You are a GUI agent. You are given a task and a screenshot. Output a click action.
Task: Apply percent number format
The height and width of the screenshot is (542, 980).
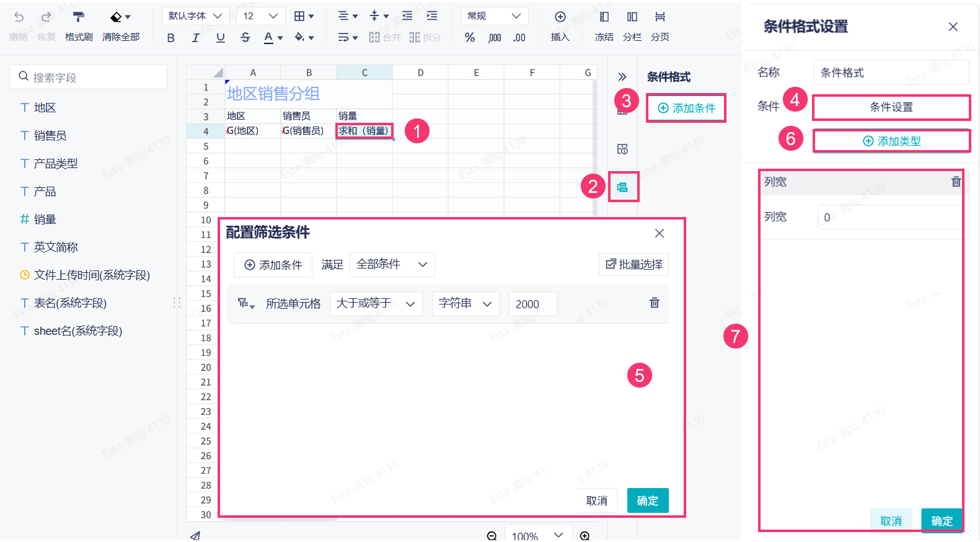coord(470,38)
